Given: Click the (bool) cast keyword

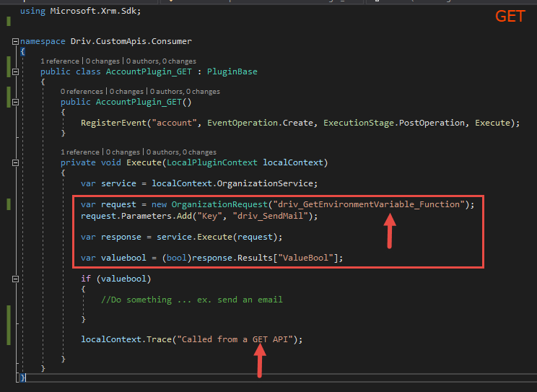Looking at the screenshot, I should click(176, 258).
